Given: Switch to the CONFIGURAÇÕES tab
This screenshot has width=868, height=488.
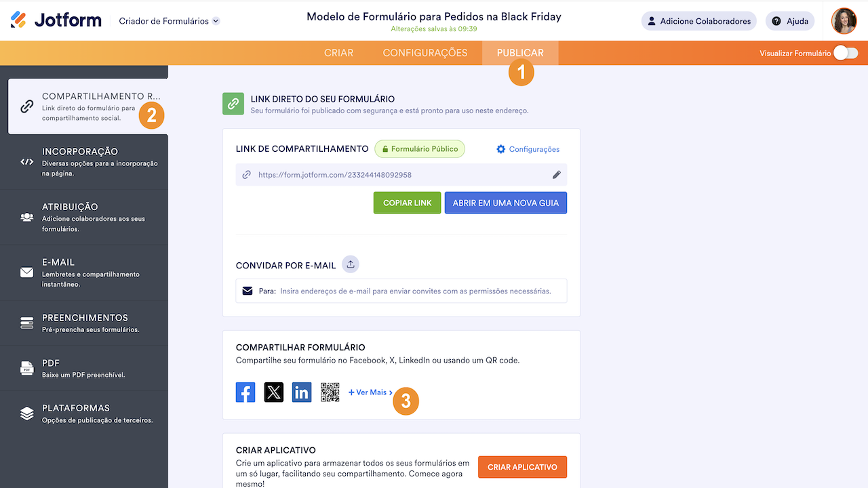Looking at the screenshot, I should click(x=425, y=53).
